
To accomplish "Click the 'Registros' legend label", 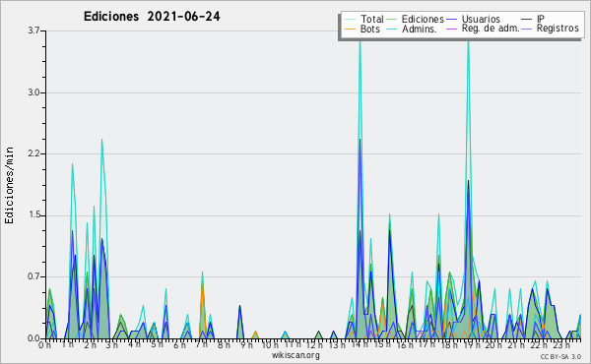I will (558, 29).
